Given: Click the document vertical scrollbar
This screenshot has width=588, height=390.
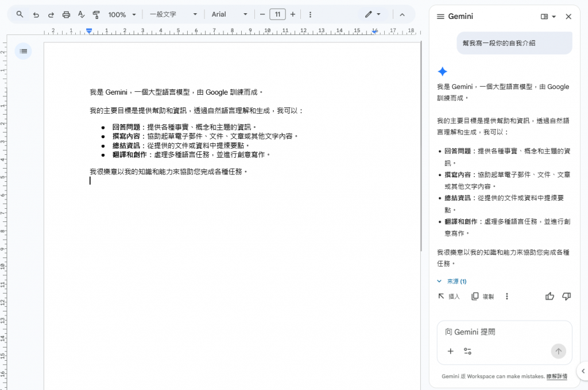Looking at the screenshot, I should coord(420,146).
